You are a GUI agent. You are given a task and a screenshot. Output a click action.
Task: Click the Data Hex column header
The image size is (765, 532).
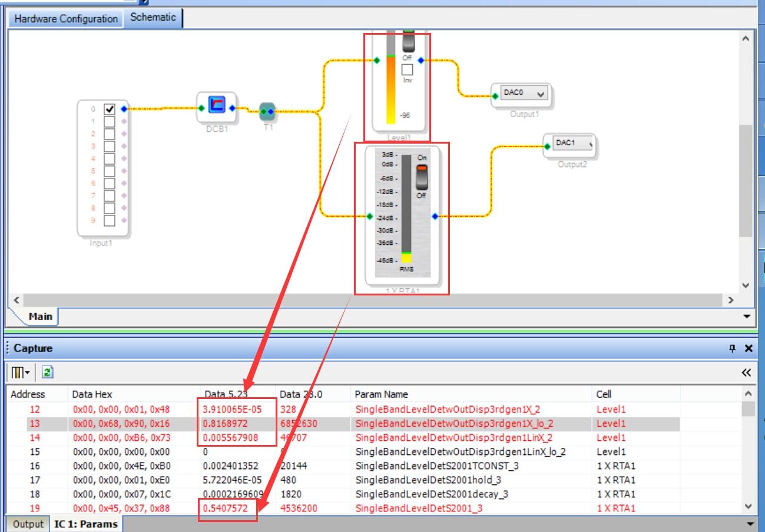(134, 394)
